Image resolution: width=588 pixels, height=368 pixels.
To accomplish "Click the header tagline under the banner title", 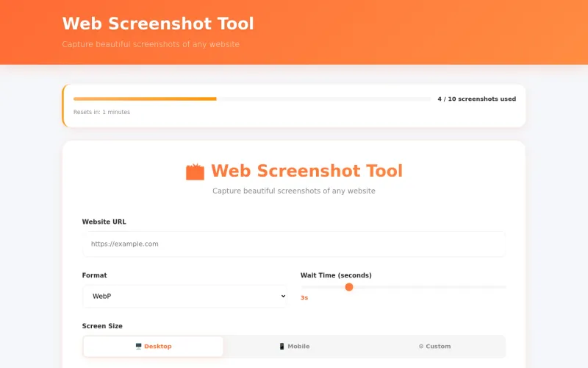I will (x=151, y=44).
